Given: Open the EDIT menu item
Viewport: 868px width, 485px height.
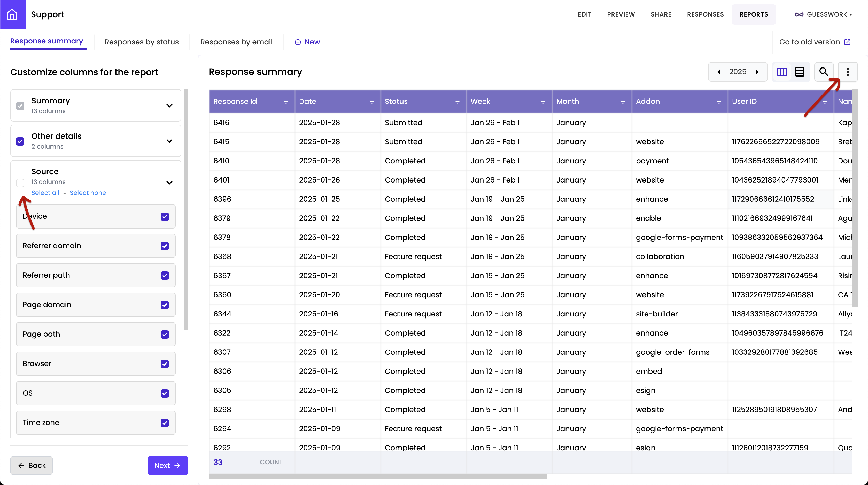Looking at the screenshot, I should click(584, 14).
